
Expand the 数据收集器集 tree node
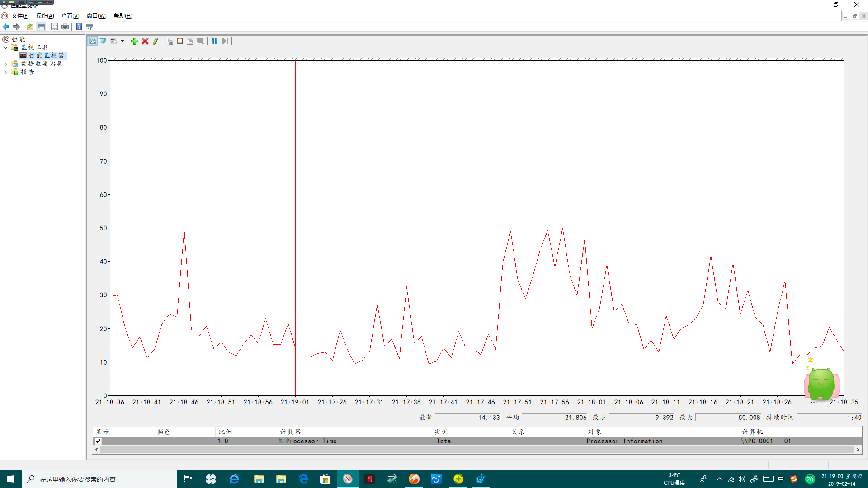(5, 64)
